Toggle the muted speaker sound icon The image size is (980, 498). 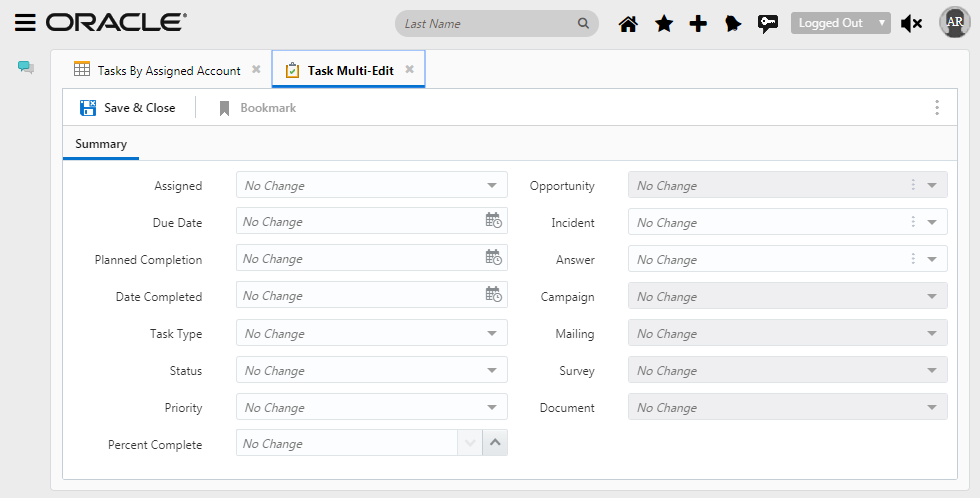click(x=911, y=24)
